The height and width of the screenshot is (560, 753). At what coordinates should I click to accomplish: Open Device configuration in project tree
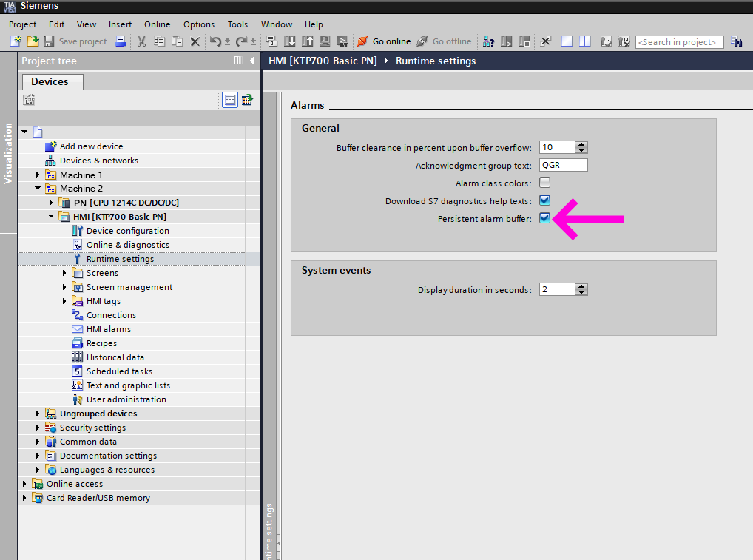pos(127,231)
